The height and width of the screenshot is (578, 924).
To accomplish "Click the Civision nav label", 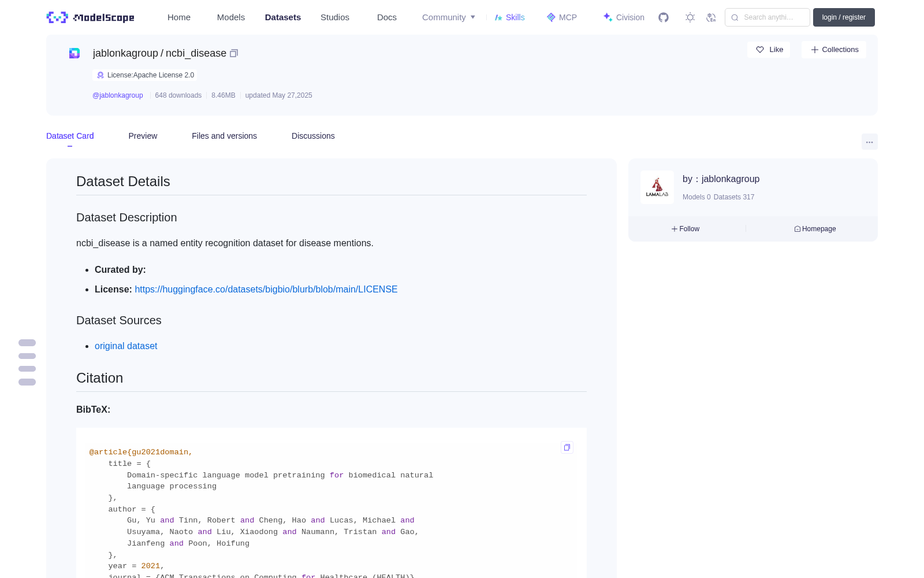I will coord(630,17).
